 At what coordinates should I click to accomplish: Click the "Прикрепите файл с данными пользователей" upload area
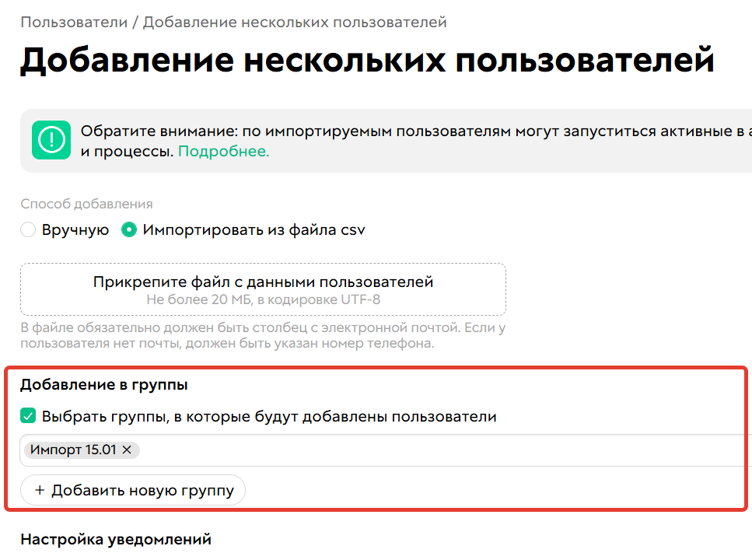pyautogui.click(x=264, y=288)
